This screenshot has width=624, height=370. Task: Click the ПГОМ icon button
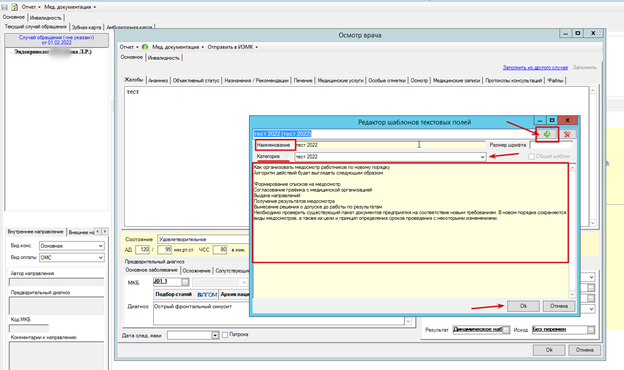[x=207, y=294]
